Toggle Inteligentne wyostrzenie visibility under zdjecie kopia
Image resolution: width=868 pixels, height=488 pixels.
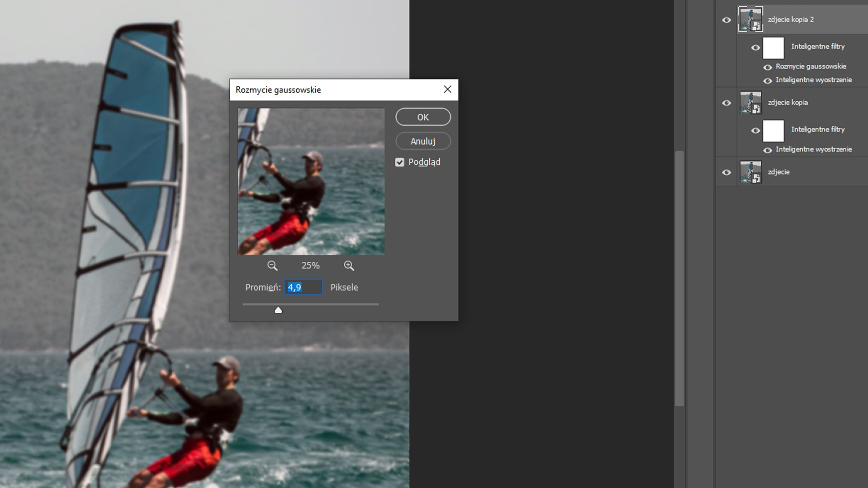[x=768, y=150]
